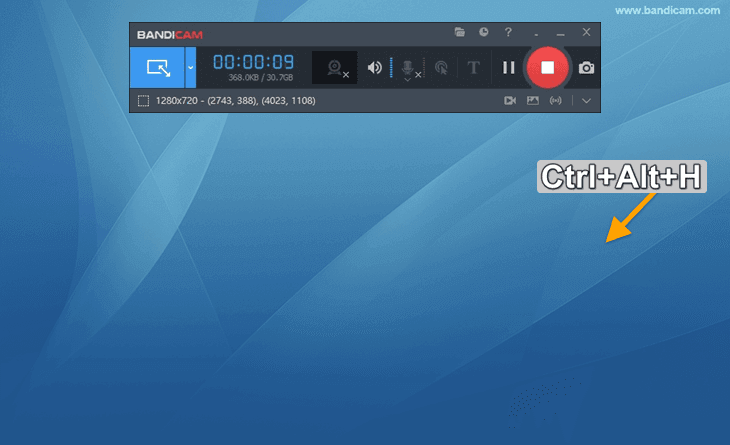Mute the speaker sound
Viewport: 730px width, 445px height.
tap(374, 68)
